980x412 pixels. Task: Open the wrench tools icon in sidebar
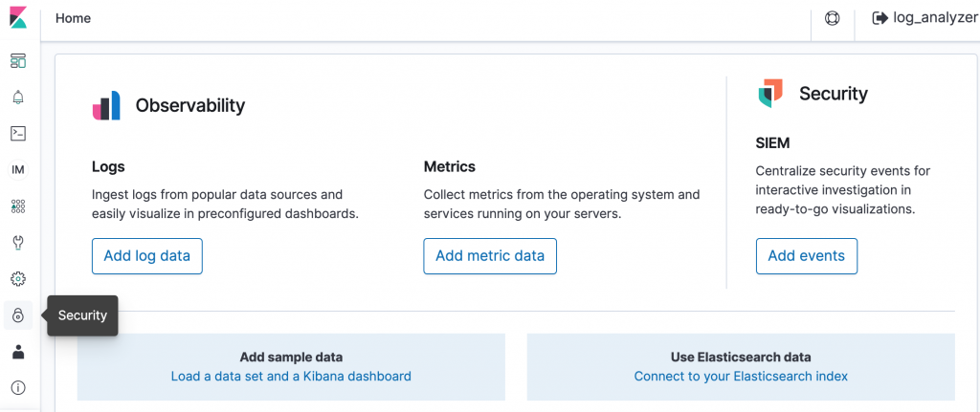click(18, 243)
